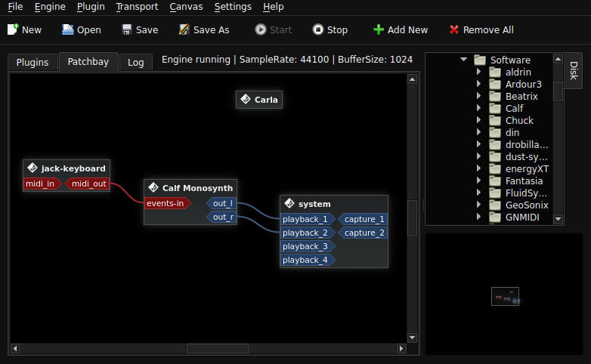
Task: Click the Save As pencil icon
Action: pos(184,29)
